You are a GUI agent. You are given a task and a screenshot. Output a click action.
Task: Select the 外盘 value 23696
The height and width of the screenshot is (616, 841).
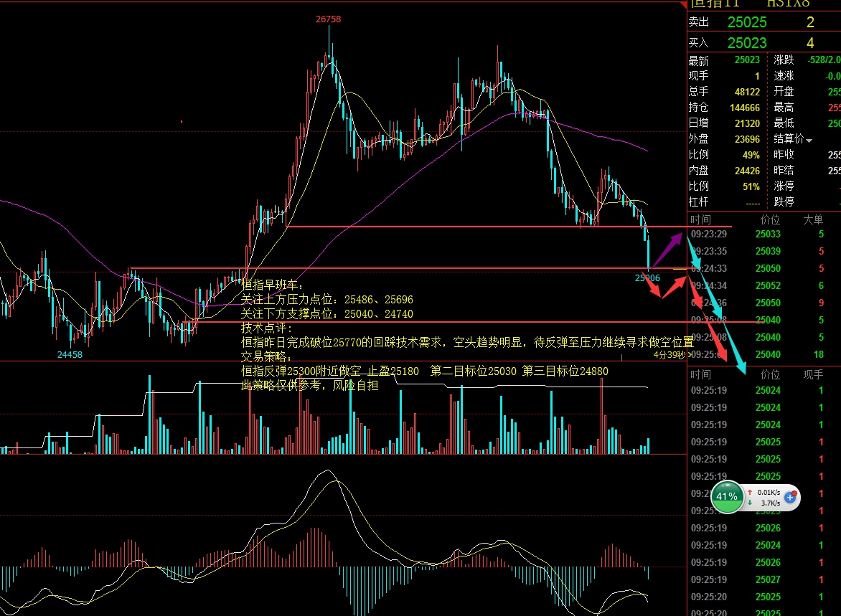[x=747, y=139]
